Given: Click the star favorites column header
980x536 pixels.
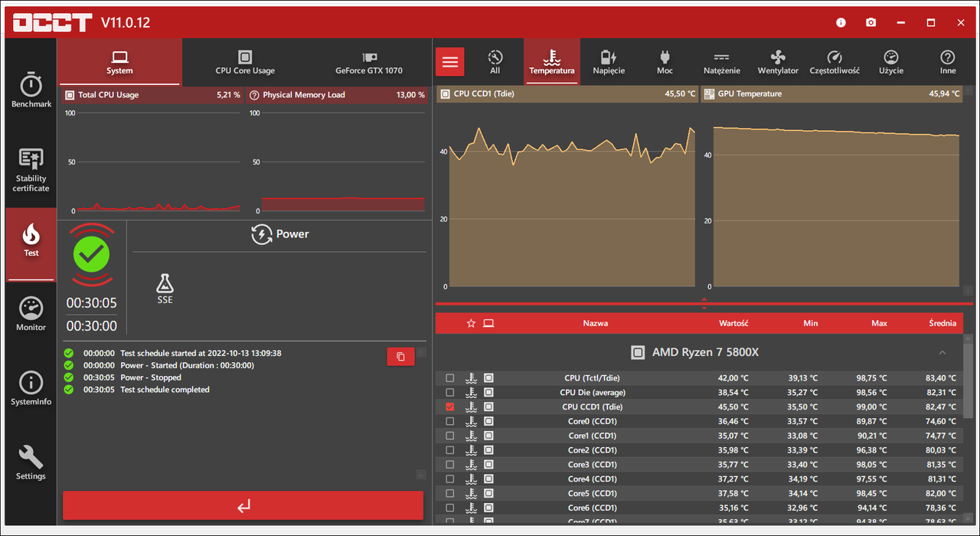Looking at the screenshot, I should tap(471, 323).
